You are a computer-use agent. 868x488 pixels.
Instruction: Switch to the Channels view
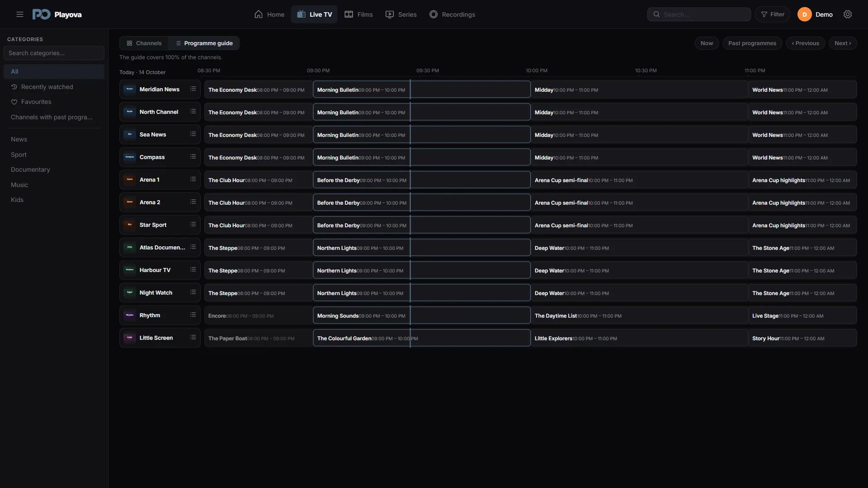pyautogui.click(x=144, y=43)
